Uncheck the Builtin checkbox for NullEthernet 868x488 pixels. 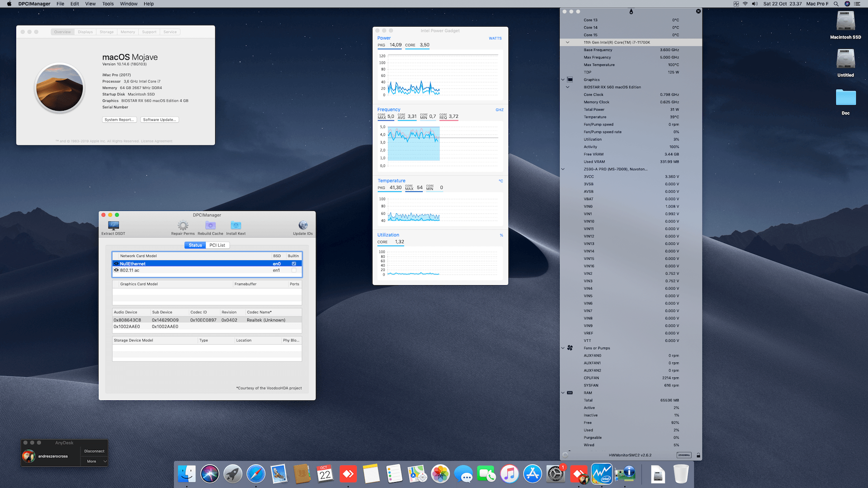coord(294,264)
